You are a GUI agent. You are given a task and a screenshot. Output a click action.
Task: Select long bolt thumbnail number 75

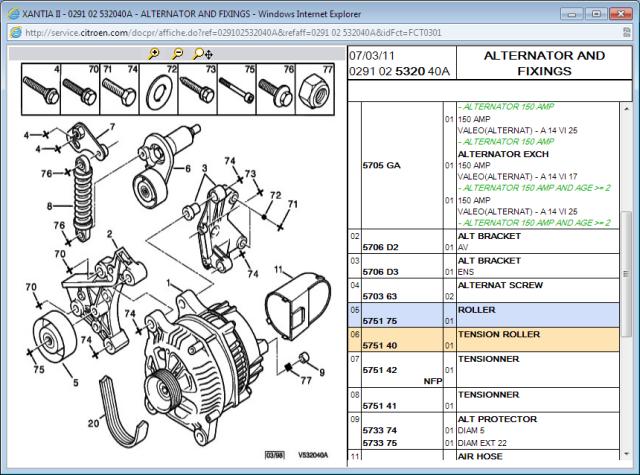237,89
